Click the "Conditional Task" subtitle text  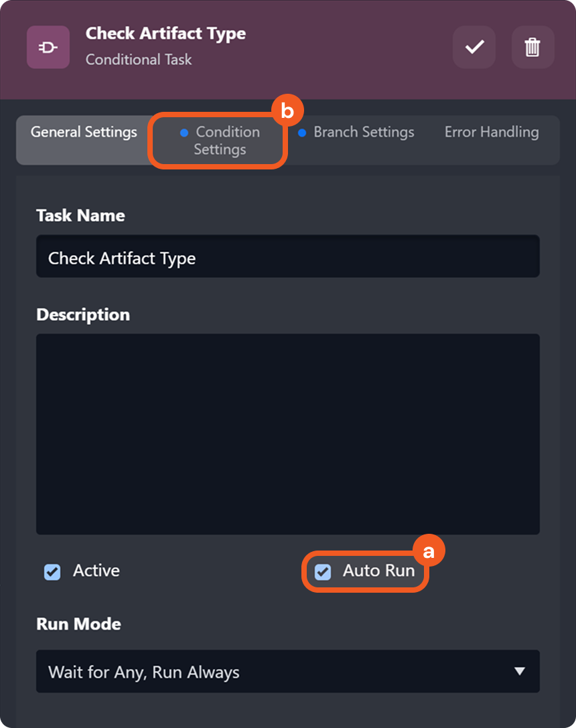[x=139, y=60]
